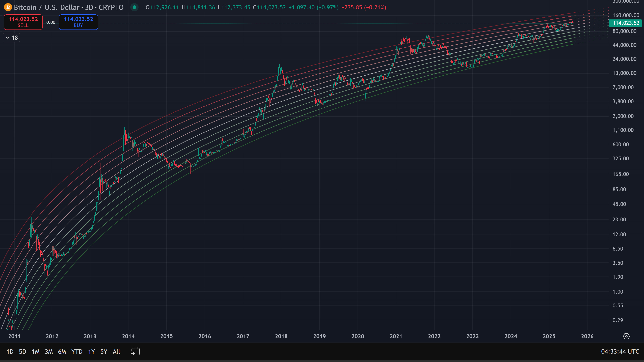Image resolution: width=644 pixels, height=362 pixels.
Task: Show All time range
Action: (116, 351)
